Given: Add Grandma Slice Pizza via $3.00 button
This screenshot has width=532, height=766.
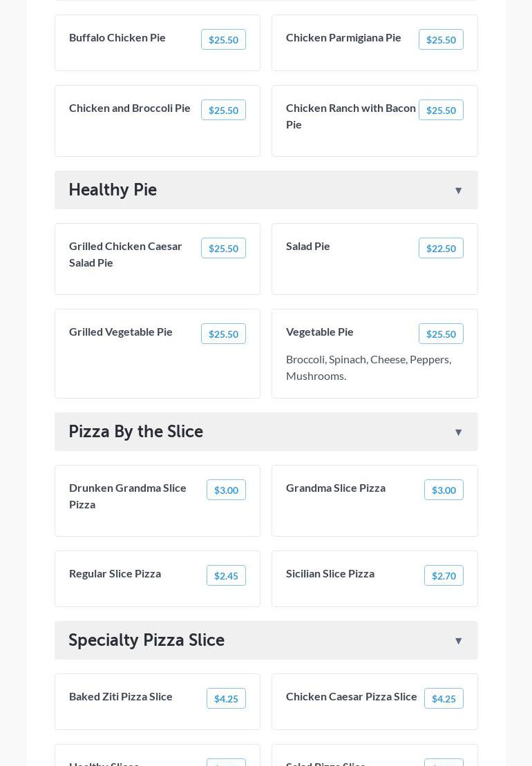Looking at the screenshot, I should click(444, 490).
